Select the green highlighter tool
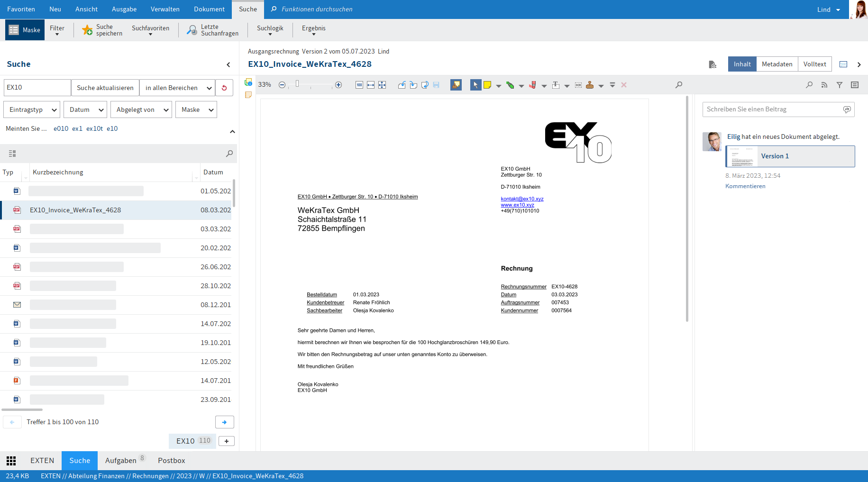This screenshot has width=868, height=482. tap(510, 85)
